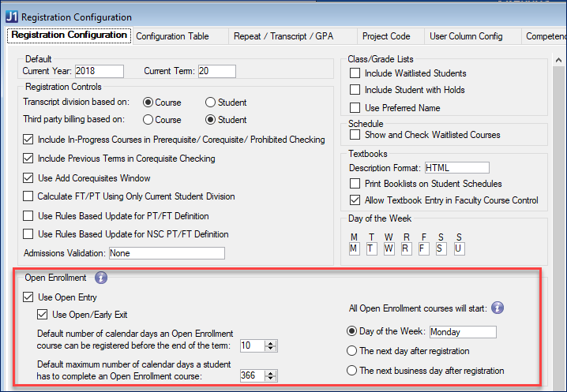Open Repeat / Transcript / GPA tab
Screen dimensions: 567x392
pos(289,36)
